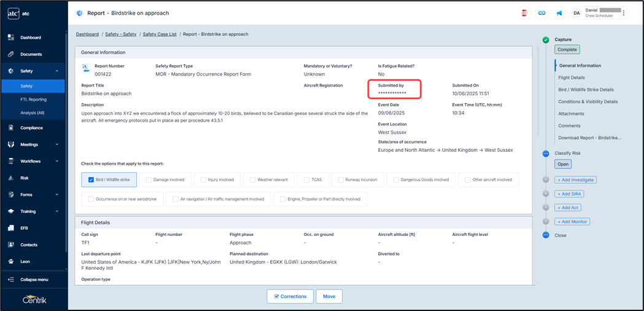Open the EFB sidebar item
The width and height of the screenshot is (644, 311).
[25, 228]
